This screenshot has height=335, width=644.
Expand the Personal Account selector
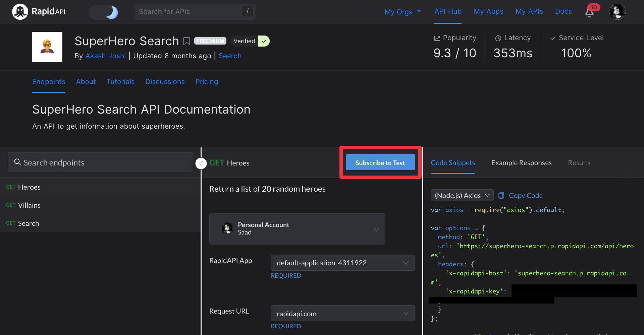pos(297,229)
